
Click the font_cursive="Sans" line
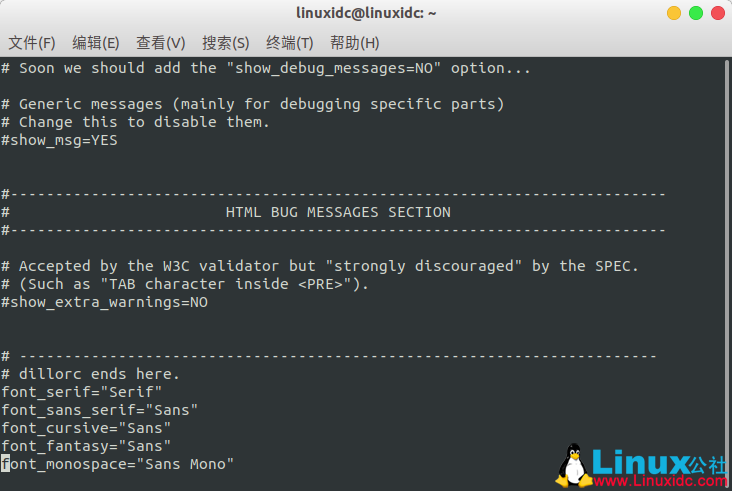(x=86, y=428)
